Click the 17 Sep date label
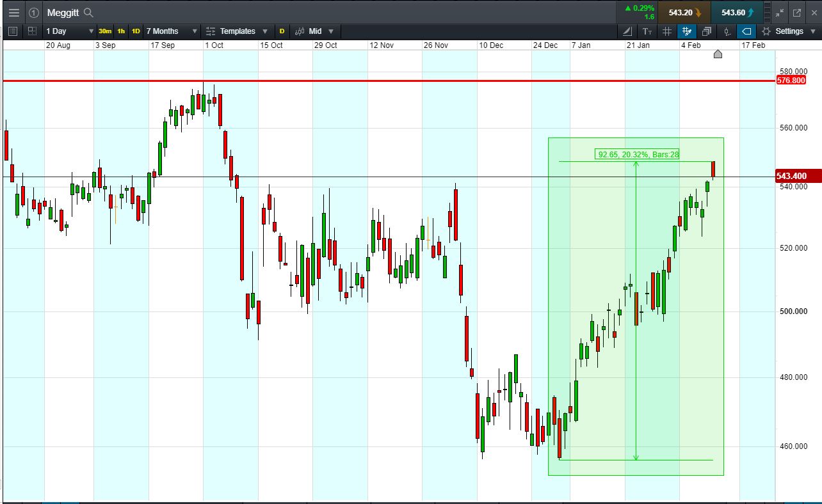This screenshot has height=504, width=822. (x=163, y=45)
